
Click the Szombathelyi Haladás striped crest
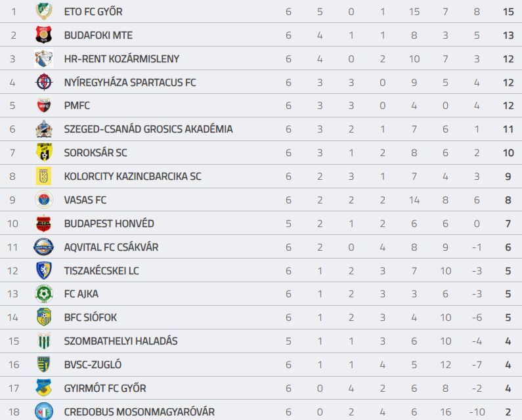coord(43,341)
